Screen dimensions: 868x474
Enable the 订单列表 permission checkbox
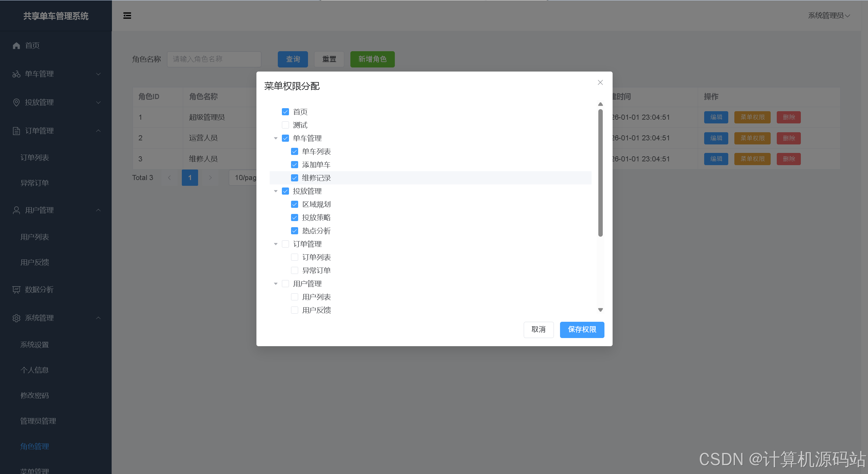pyautogui.click(x=294, y=257)
